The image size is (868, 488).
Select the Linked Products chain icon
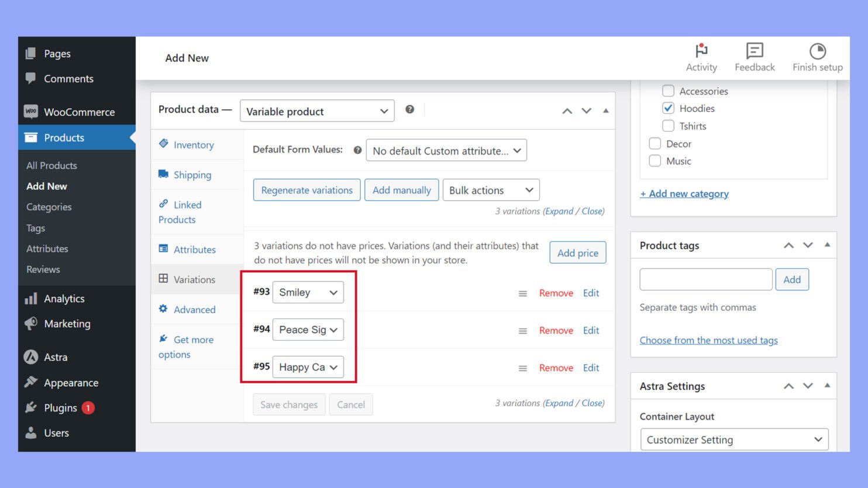pyautogui.click(x=163, y=205)
